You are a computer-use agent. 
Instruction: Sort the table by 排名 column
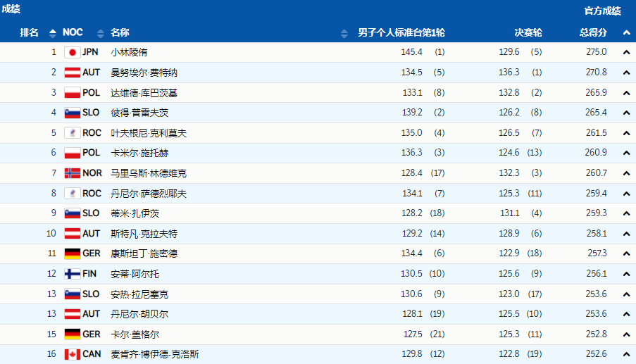coord(52,33)
